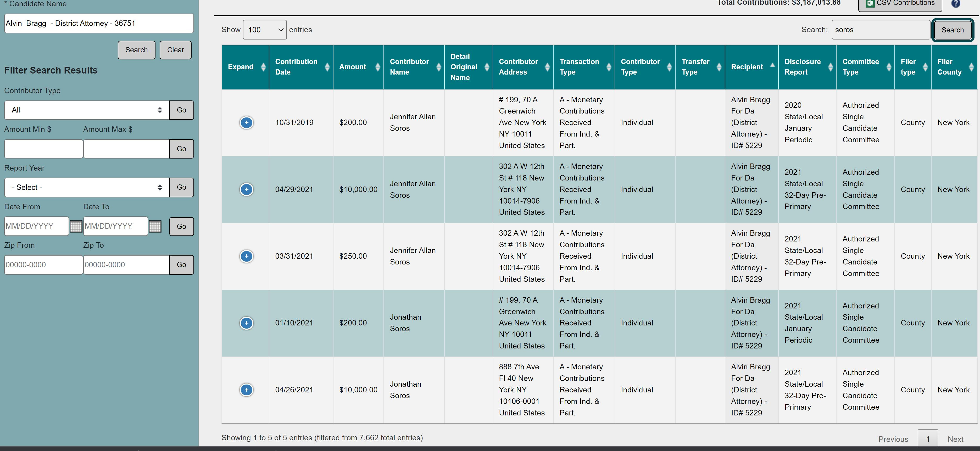Click the Search button under Candidate Name
980x451 pixels.
[x=137, y=50]
